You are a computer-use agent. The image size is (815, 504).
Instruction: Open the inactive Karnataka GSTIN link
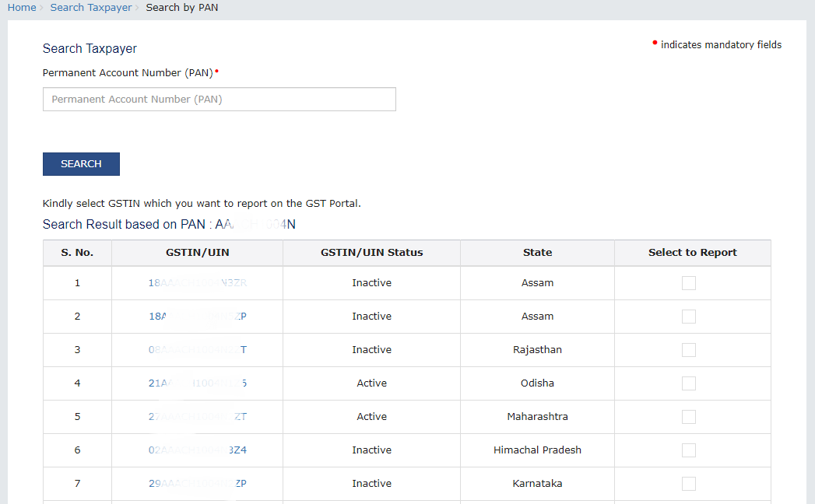coord(197,483)
